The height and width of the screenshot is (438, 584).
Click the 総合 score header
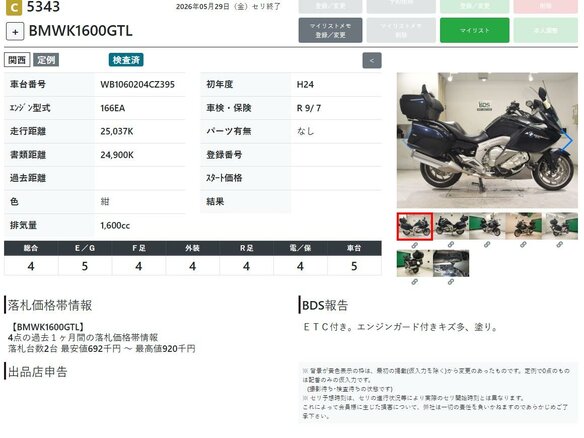pyautogui.click(x=31, y=248)
